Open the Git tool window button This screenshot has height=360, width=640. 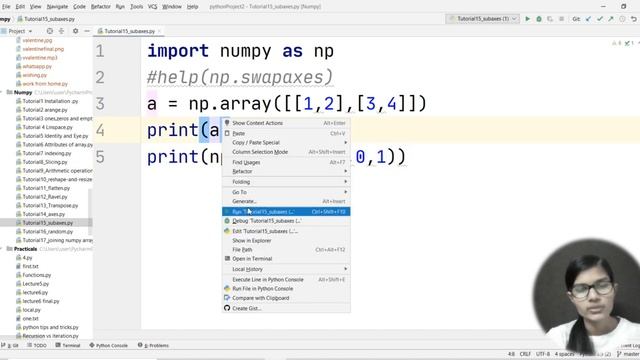(10, 345)
